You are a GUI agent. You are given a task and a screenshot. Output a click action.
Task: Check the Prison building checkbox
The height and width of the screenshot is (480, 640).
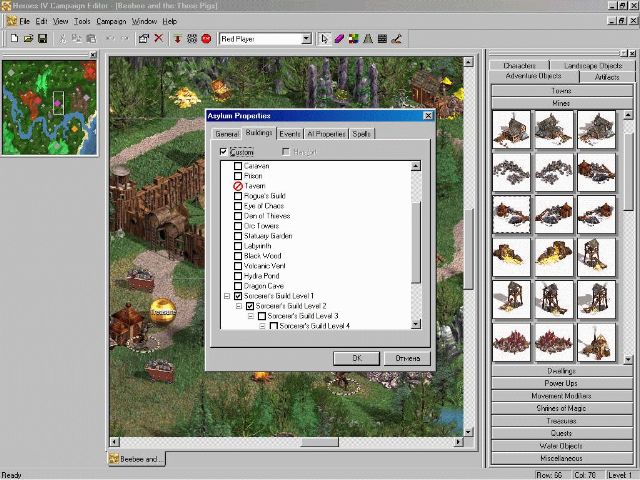[238, 176]
